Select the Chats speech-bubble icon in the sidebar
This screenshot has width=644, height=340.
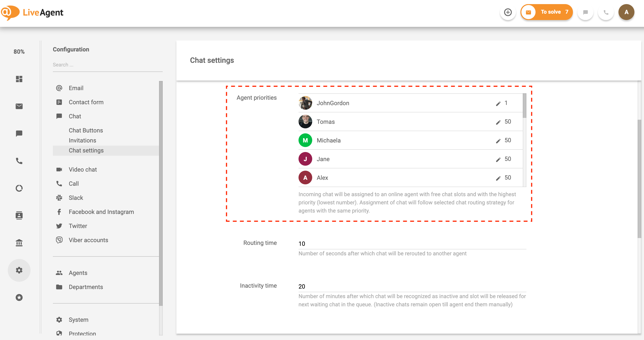[19, 134]
